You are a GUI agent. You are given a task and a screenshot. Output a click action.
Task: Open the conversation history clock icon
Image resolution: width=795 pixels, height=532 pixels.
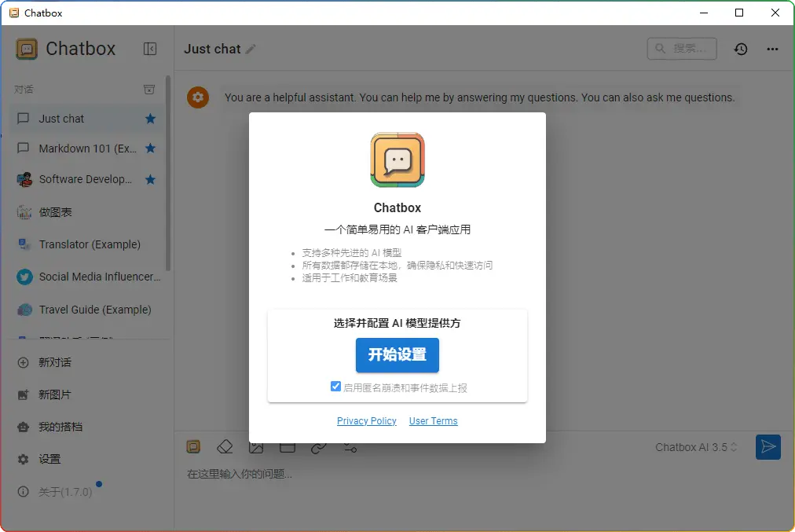741,49
